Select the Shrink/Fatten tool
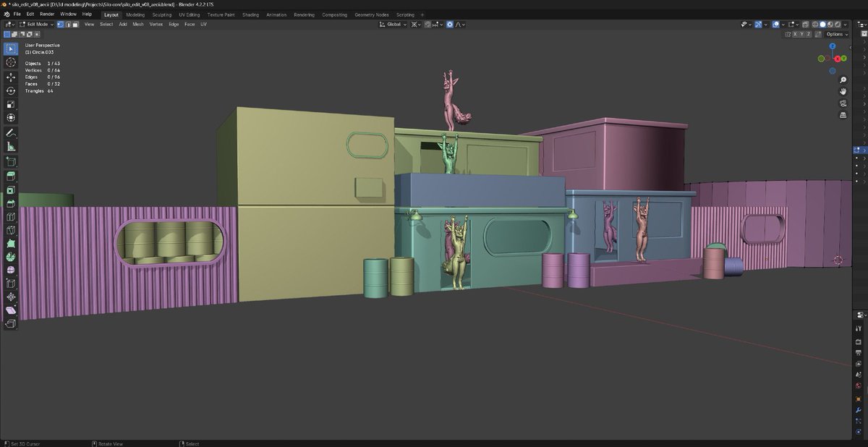 [11, 297]
